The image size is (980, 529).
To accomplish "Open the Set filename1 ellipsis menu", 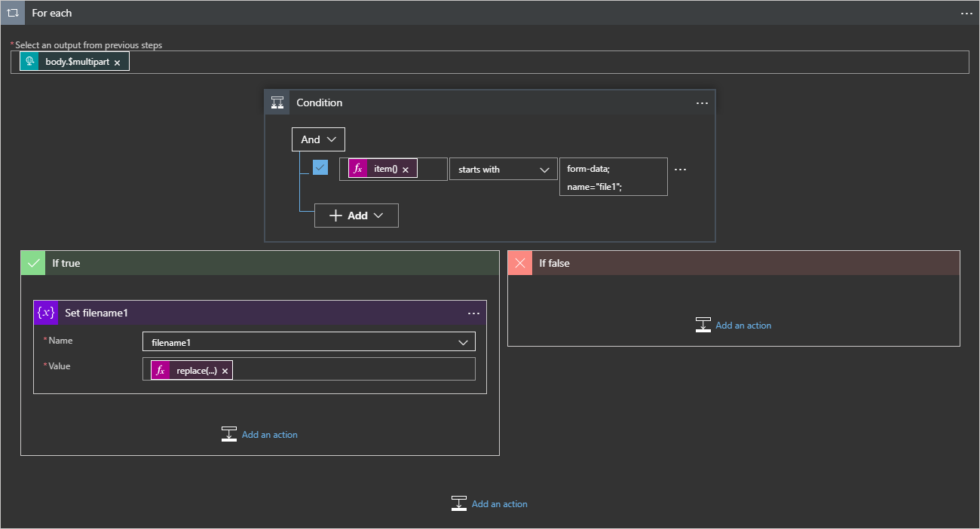I will 473,313.
